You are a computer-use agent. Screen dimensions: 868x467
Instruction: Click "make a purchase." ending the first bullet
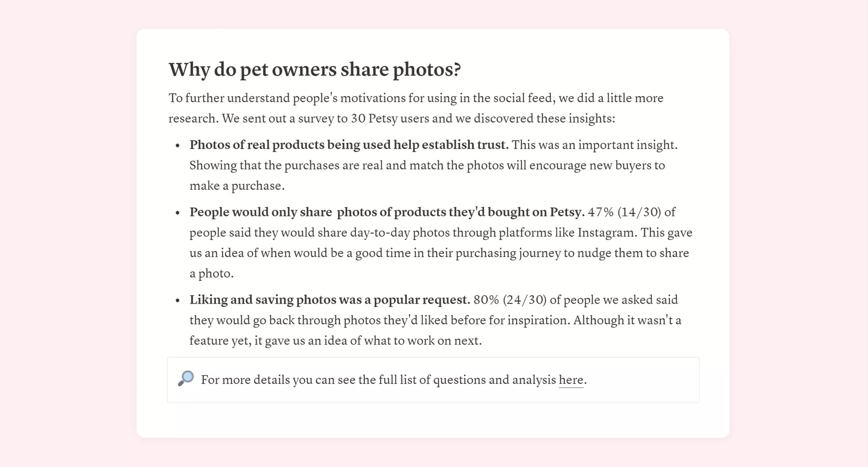237,186
